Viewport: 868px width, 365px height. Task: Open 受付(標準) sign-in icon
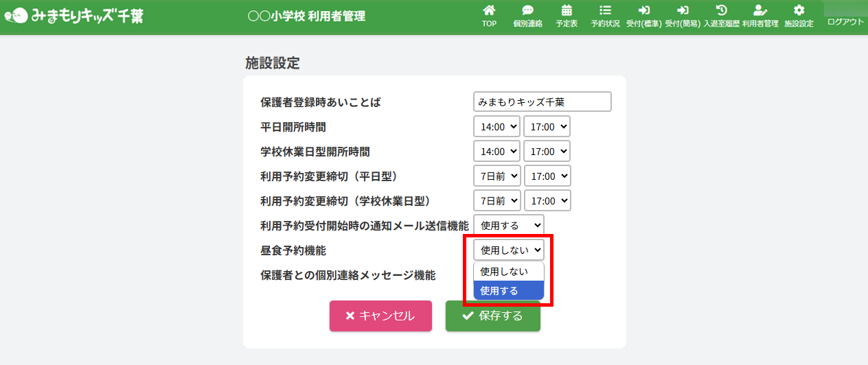point(643,11)
